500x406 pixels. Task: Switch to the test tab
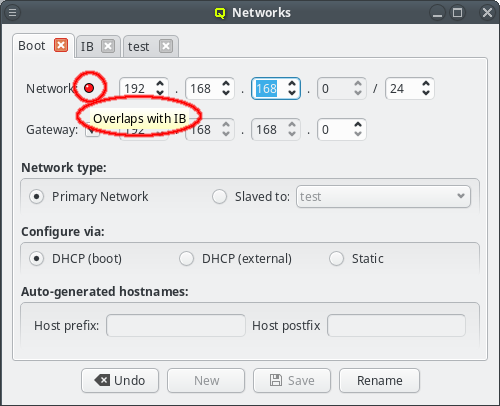(138, 46)
